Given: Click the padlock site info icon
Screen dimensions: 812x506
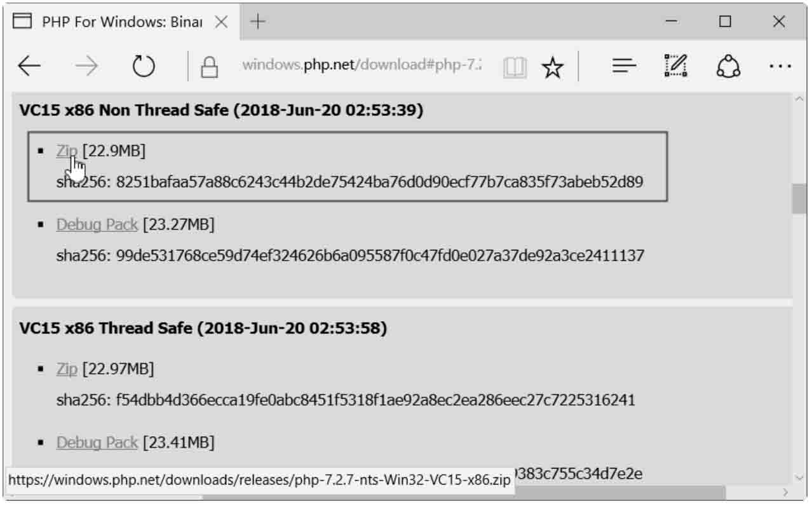Looking at the screenshot, I should click(209, 66).
